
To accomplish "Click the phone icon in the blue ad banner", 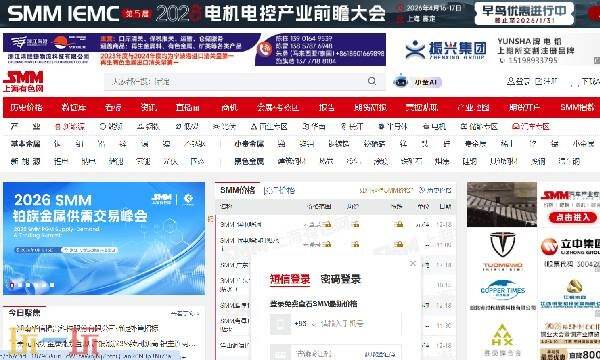I will tap(264, 49).
